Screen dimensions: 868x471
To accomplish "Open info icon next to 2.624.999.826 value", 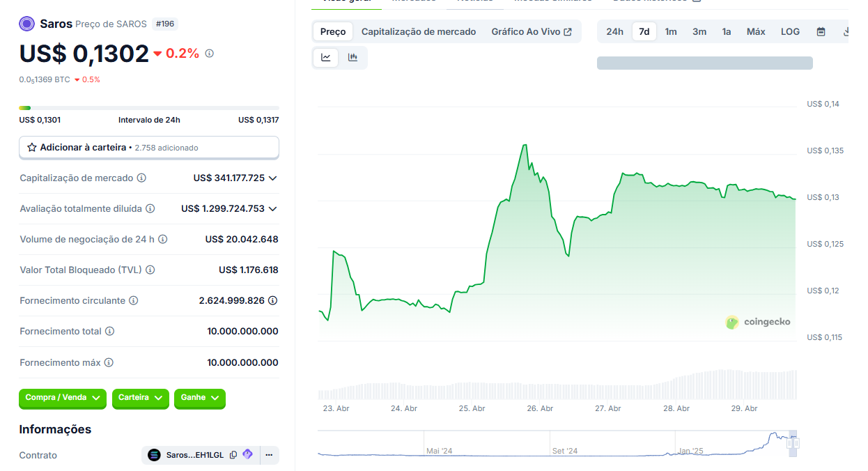I will (x=273, y=300).
